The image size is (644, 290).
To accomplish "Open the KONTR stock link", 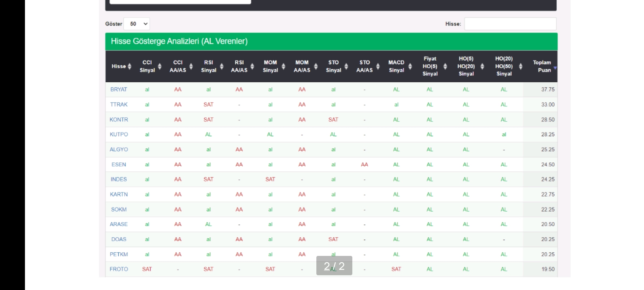I will point(119,119).
